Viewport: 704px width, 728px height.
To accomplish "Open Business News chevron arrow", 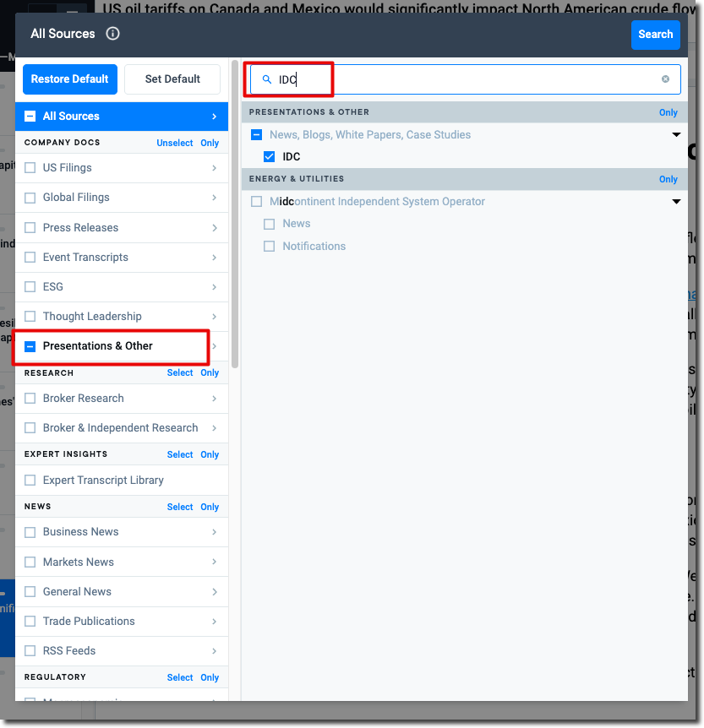I will tap(215, 532).
